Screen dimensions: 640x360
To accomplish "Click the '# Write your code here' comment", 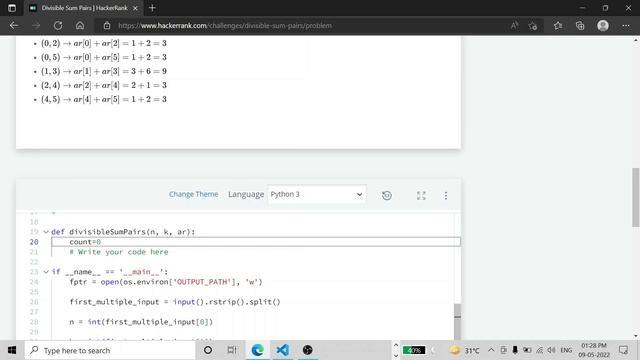I will [119, 252].
